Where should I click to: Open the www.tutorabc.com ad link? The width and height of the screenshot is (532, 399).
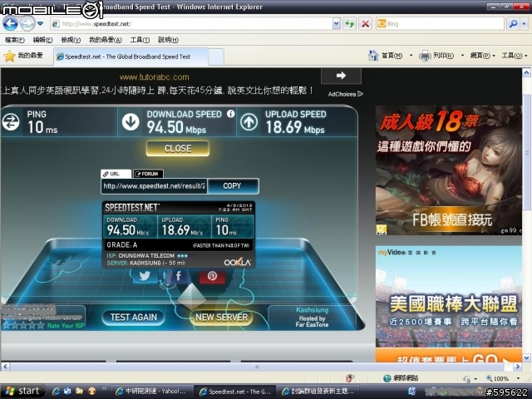155,77
